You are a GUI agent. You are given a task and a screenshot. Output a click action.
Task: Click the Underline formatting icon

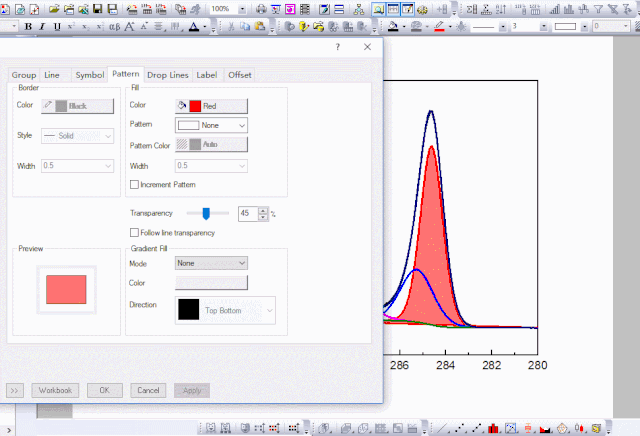click(x=57, y=26)
